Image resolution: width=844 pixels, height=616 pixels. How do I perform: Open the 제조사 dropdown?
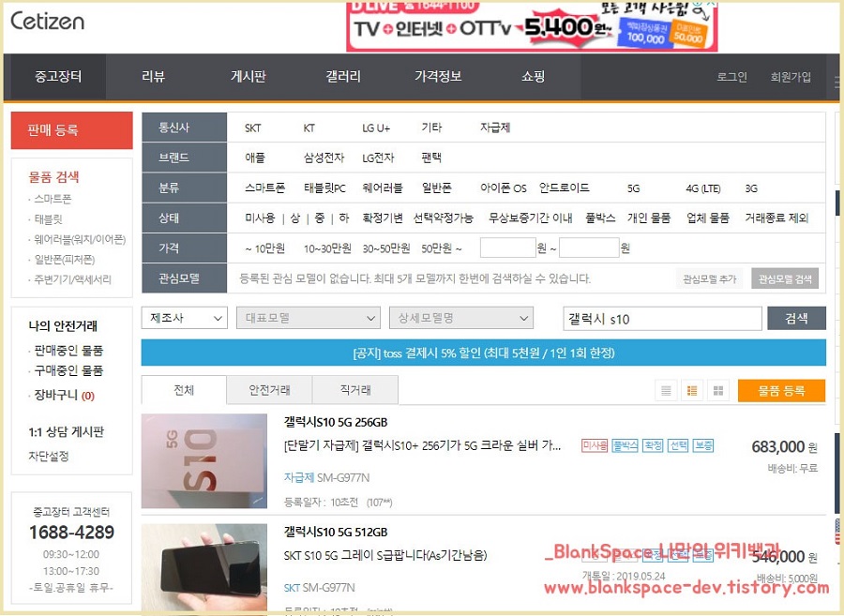tap(185, 318)
